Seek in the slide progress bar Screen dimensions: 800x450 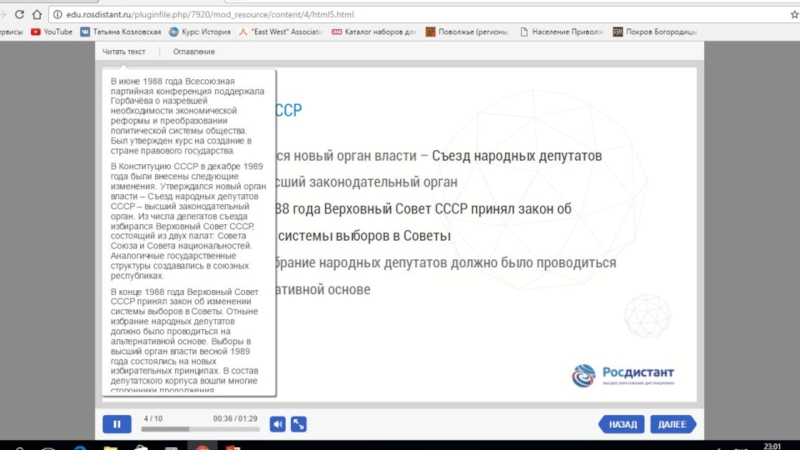(x=200, y=429)
